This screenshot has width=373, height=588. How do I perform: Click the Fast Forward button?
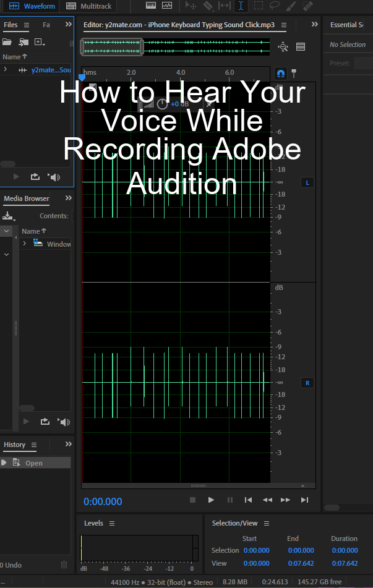286,500
